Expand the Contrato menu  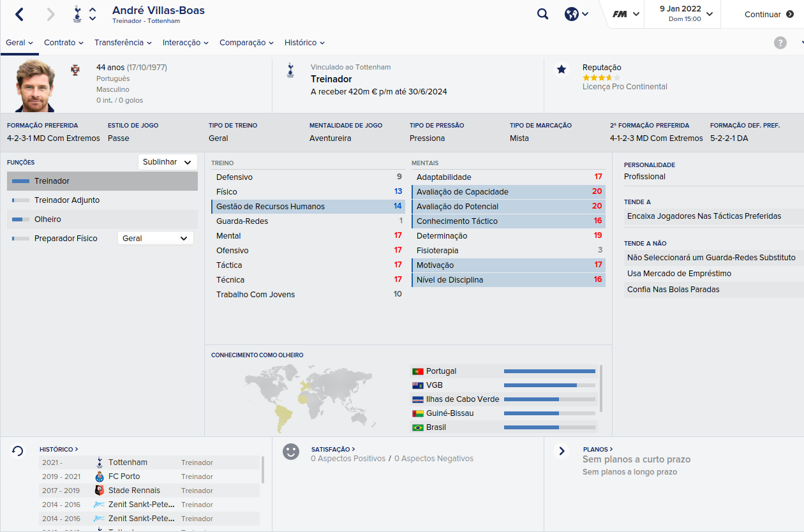[64, 43]
